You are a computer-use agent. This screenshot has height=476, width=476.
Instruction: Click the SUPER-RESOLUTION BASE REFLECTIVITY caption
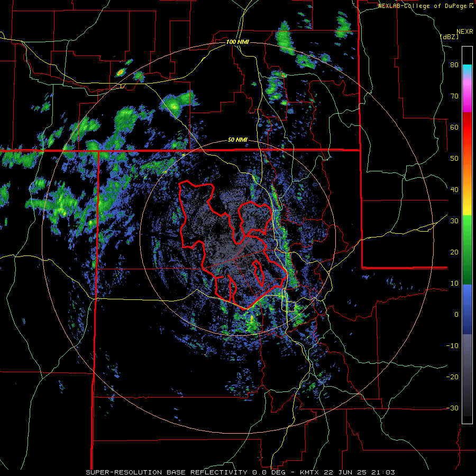pyautogui.click(x=166, y=472)
